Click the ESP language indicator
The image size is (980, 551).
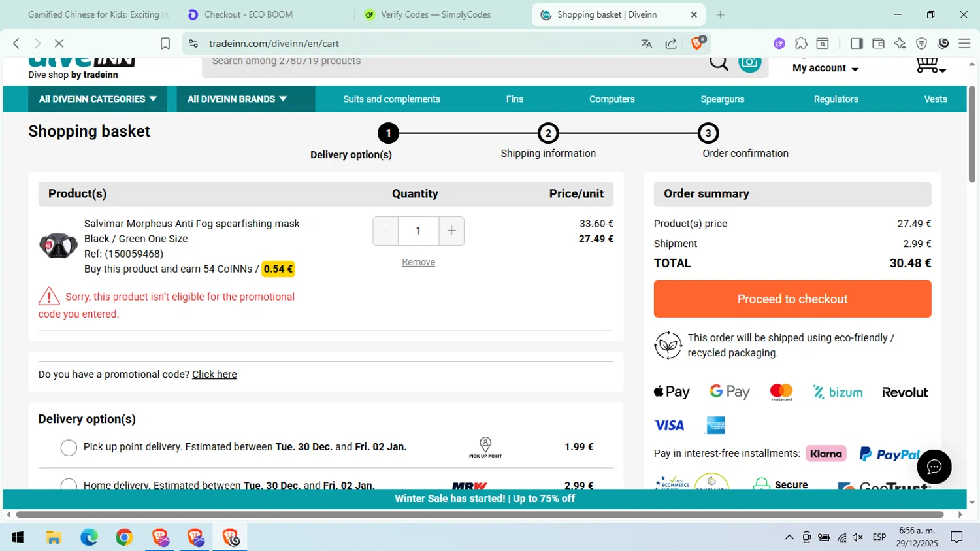[879, 537]
